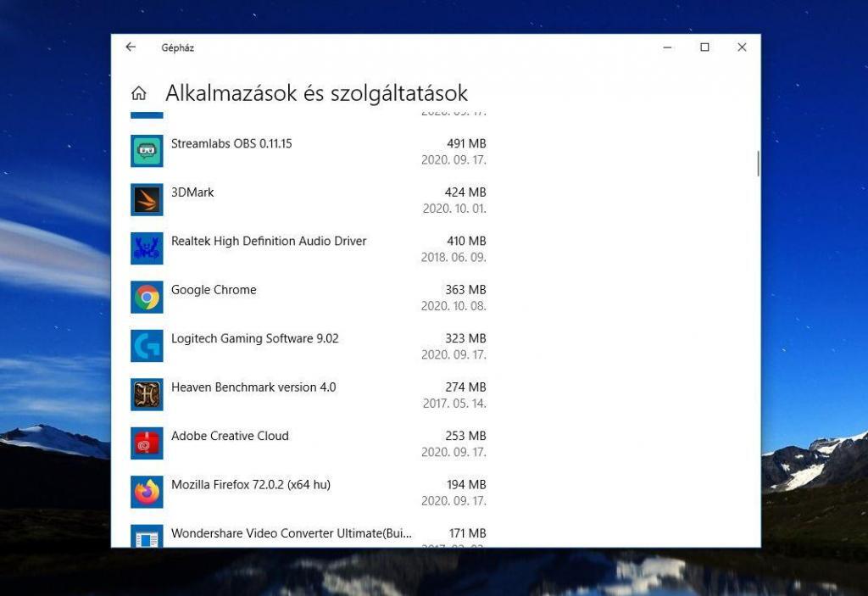
Task: Select the Google Chrome icon
Action: pyautogui.click(x=147, y=298)
